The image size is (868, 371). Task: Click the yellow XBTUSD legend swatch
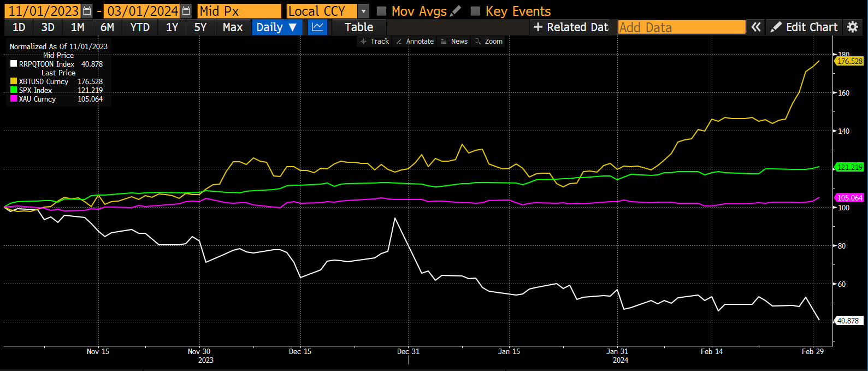point(14,81)
